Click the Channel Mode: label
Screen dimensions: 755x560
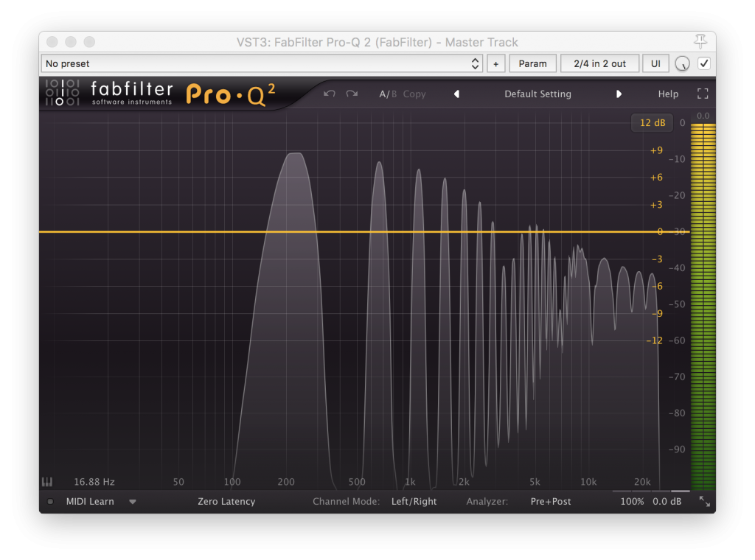tap(347, 501)
